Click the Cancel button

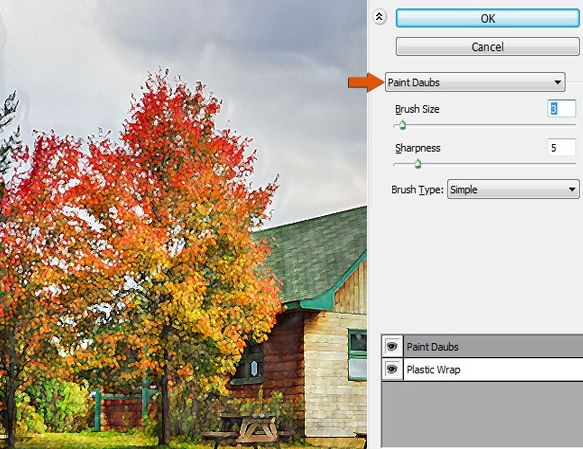click(x=487, y=47)
